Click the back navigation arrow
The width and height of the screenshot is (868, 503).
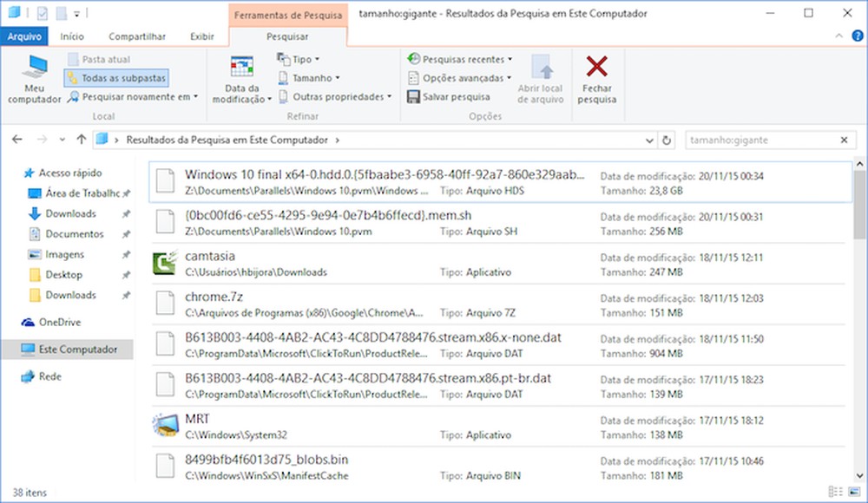[16, 139]
